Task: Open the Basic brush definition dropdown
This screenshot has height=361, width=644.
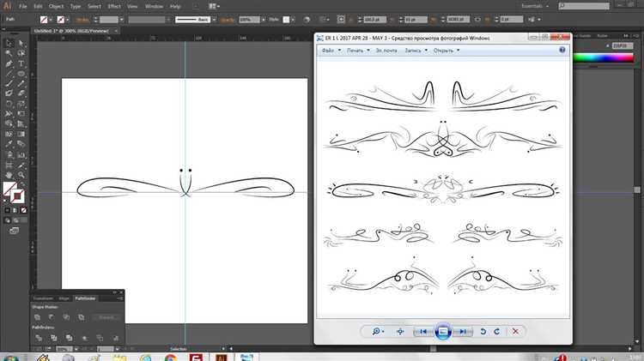Action: [214, 19]
